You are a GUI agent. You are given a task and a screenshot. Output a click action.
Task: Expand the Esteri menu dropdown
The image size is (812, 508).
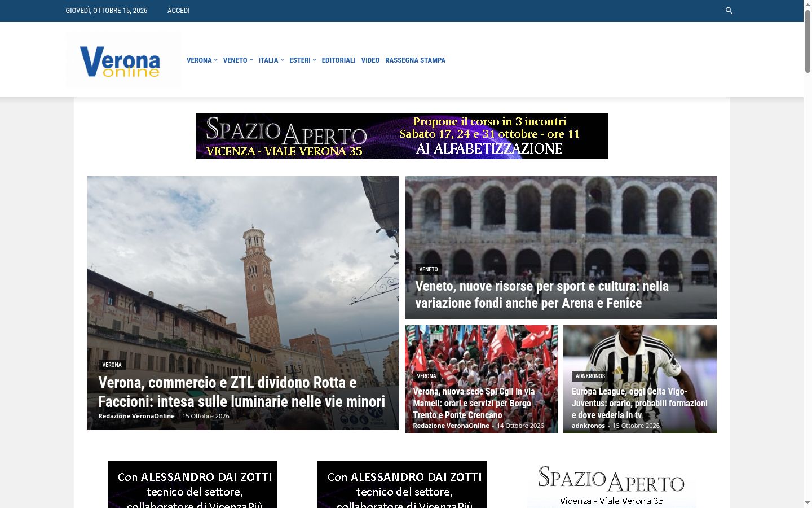click(x=303, y=60)
